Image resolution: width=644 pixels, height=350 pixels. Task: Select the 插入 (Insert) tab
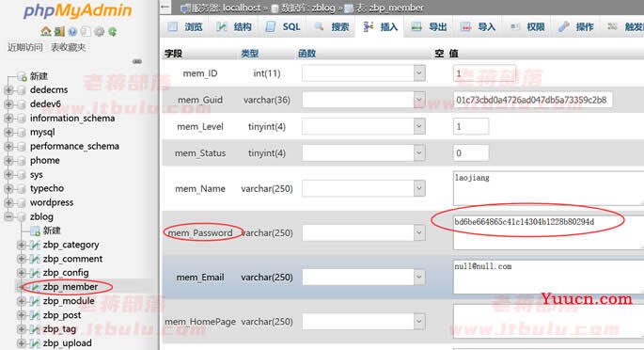pyautogui.click(x=381, y=26)
